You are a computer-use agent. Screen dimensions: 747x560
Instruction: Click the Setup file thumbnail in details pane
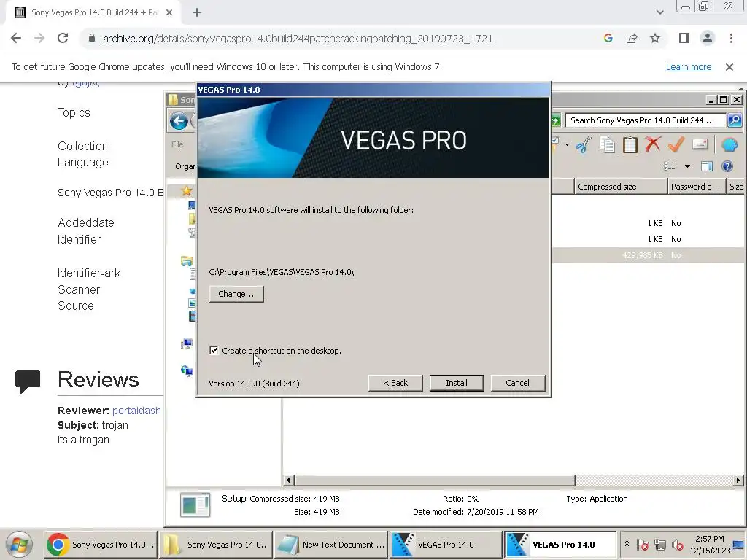pyautogui.click(x=196, y=505)
